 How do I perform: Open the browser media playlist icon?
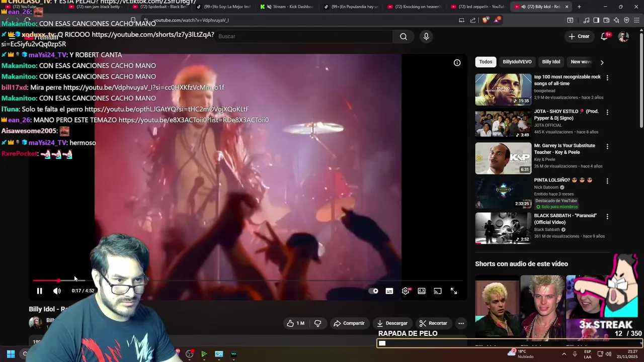coord(586,20)
